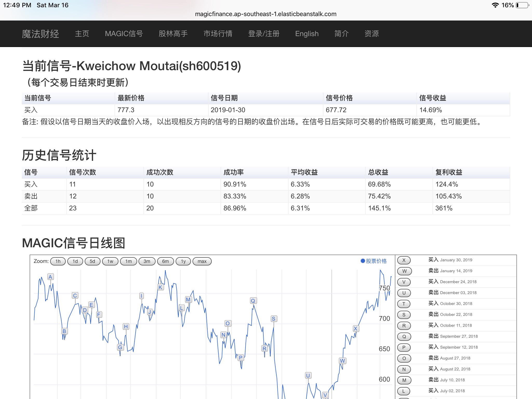
Task: Open the MAGIC信号 menu item
Action: pos(124,34)
